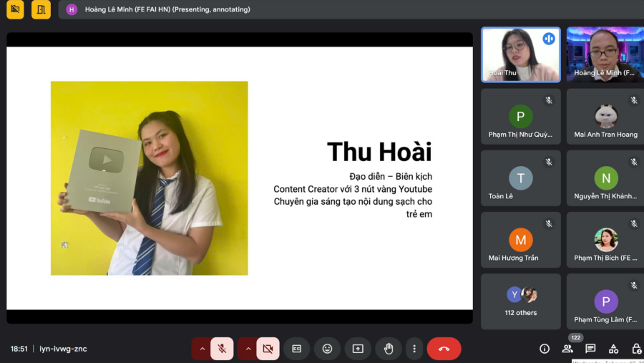Image resolution: width=644 pixels, height=363 pixels.
Task: Expand audio settings chevron beside microphone
Action: tap(202, 349)
